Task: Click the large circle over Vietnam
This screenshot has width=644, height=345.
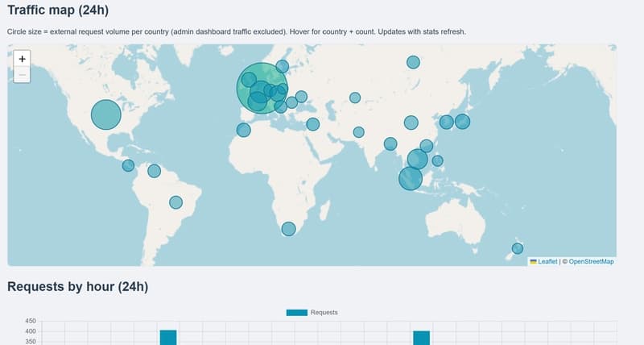Action: (x=417, y=159)
